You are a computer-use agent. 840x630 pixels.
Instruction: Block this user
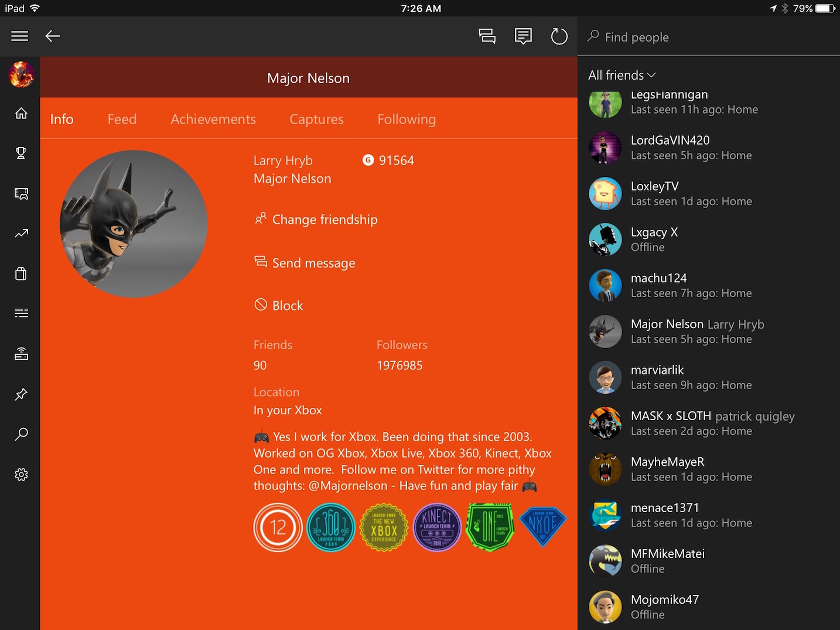(x=279, y=305)
